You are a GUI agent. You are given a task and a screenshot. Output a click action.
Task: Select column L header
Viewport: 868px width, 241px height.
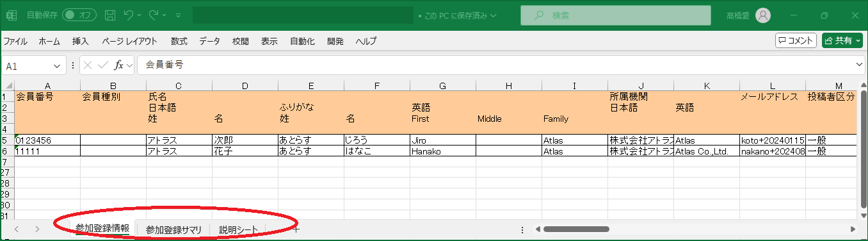773,86
